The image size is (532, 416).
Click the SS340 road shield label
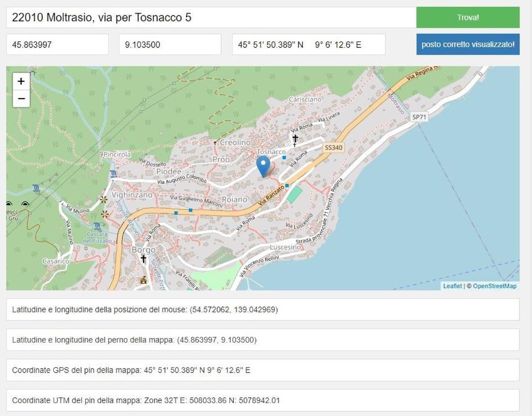[x=334, y=147]
